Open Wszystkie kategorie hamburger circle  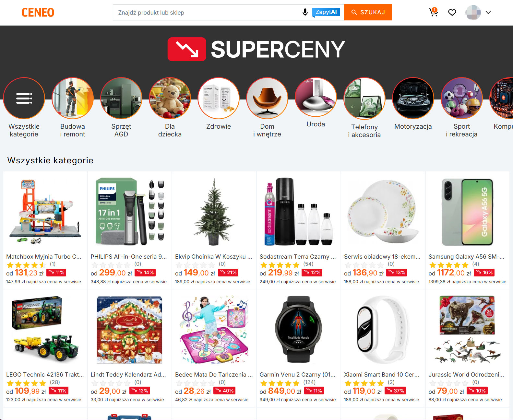point(24,98)
